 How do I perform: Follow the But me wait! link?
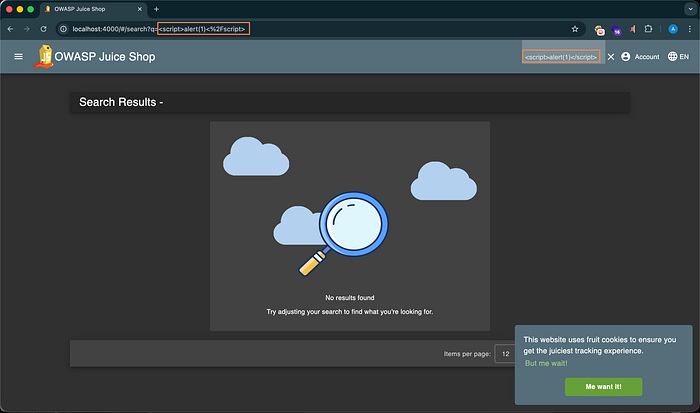point(546,363)
